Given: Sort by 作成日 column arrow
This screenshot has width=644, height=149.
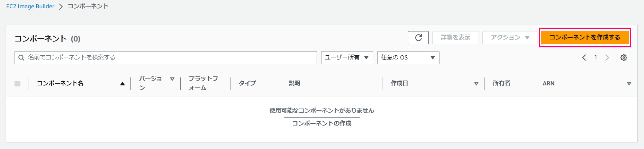Looking at the screenshot, I should click(x=476, y=84).
